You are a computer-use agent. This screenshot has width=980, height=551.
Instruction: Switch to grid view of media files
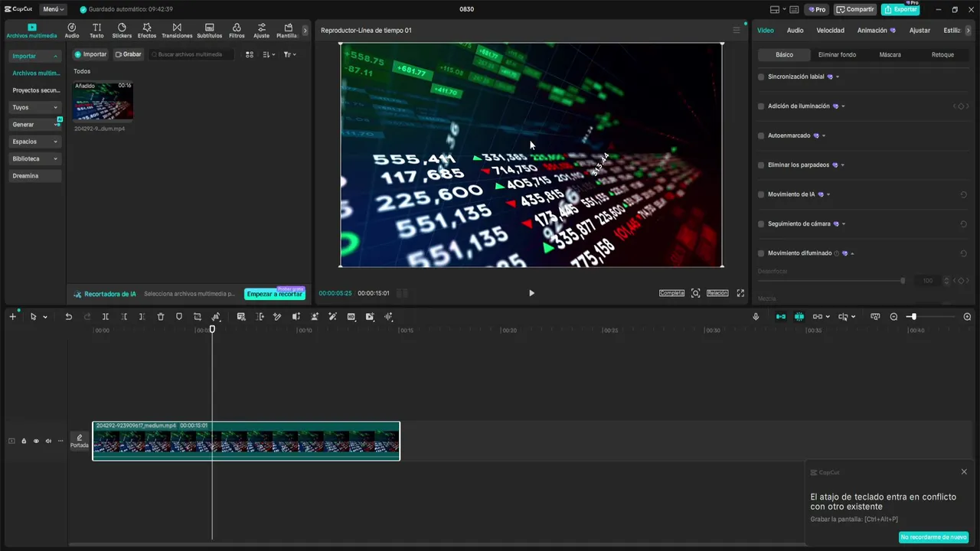coord(250,54)
